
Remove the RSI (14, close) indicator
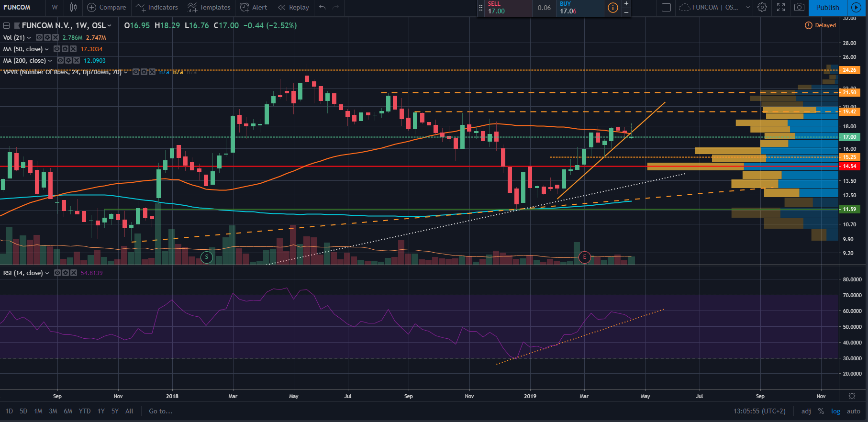(x=74, y=273)
